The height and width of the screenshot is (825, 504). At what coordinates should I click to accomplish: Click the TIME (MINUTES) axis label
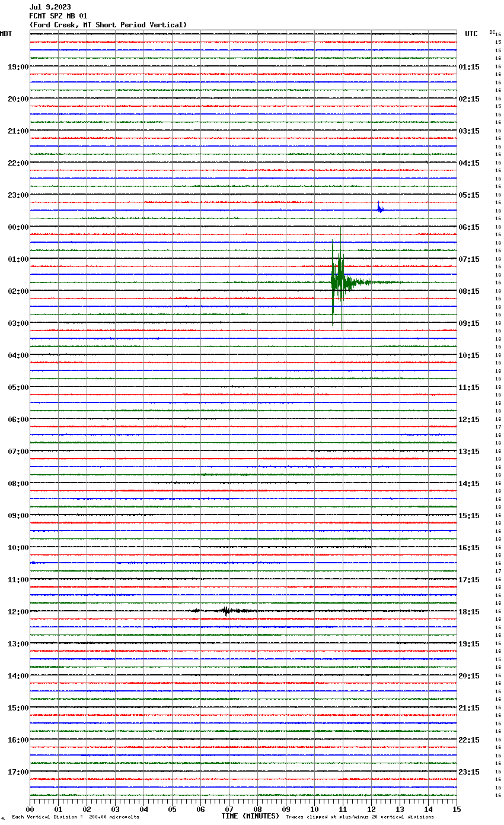(250, 816)
